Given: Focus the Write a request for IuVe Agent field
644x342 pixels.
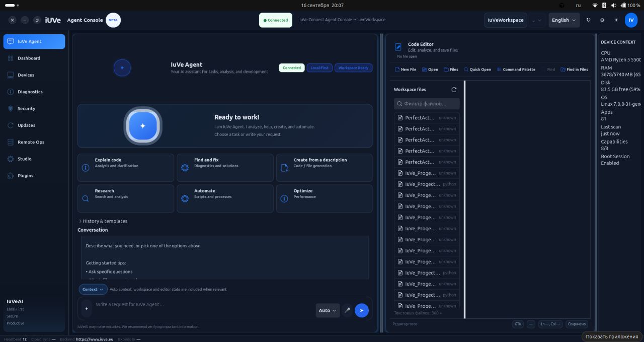Looking at the screenshot, I should [x=204, y=305].
